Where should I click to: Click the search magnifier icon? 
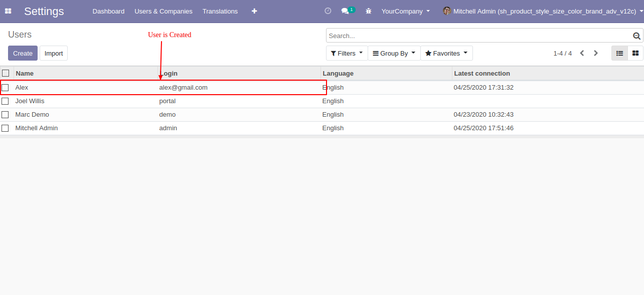(636, 36)
